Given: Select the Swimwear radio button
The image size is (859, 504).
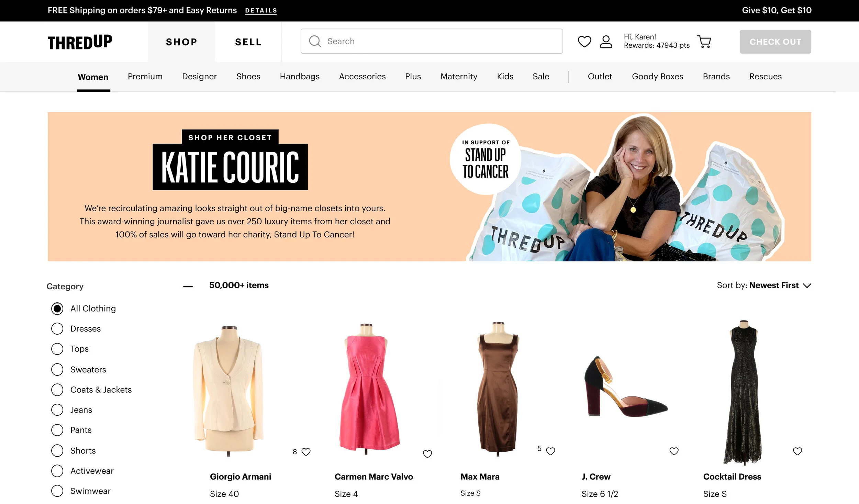Looking at the screenshot, I should point(57,491).
